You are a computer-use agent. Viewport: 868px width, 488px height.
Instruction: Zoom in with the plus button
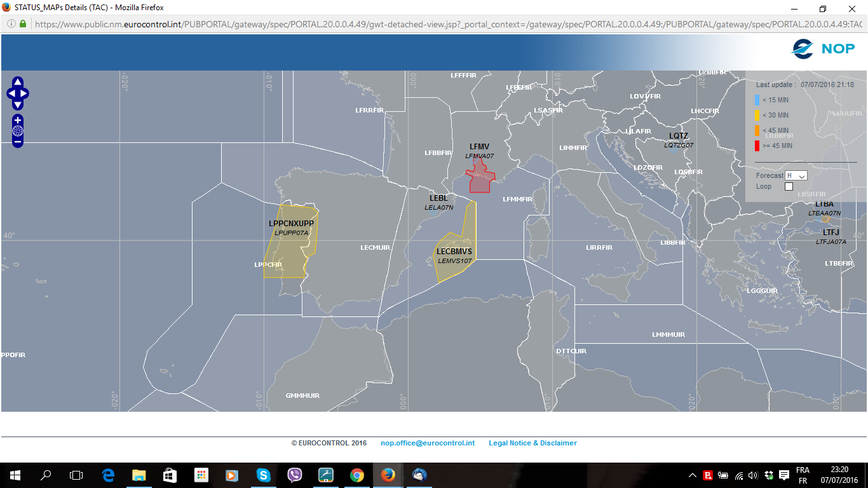(x=18, y=121)
